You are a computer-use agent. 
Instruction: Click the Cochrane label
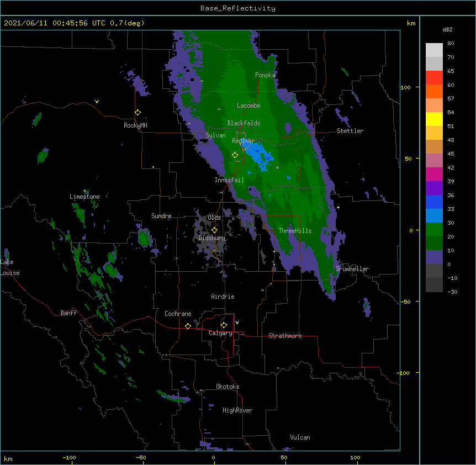(178, 314)
